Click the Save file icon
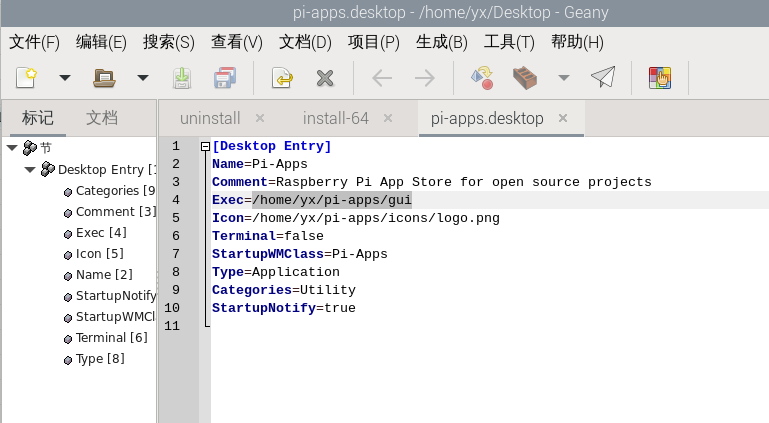The height and width of the screenshot is (423, 769). point(182,78)
